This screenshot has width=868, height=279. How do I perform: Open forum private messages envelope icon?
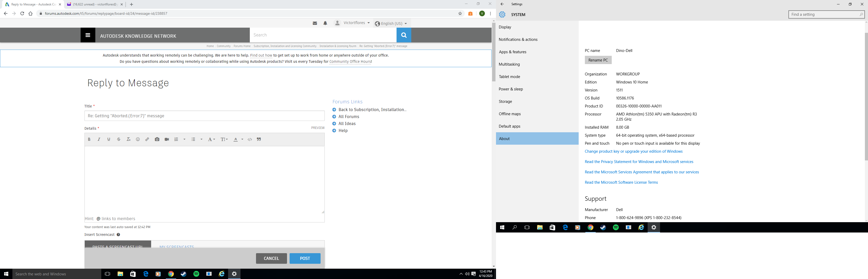[315, 23]
